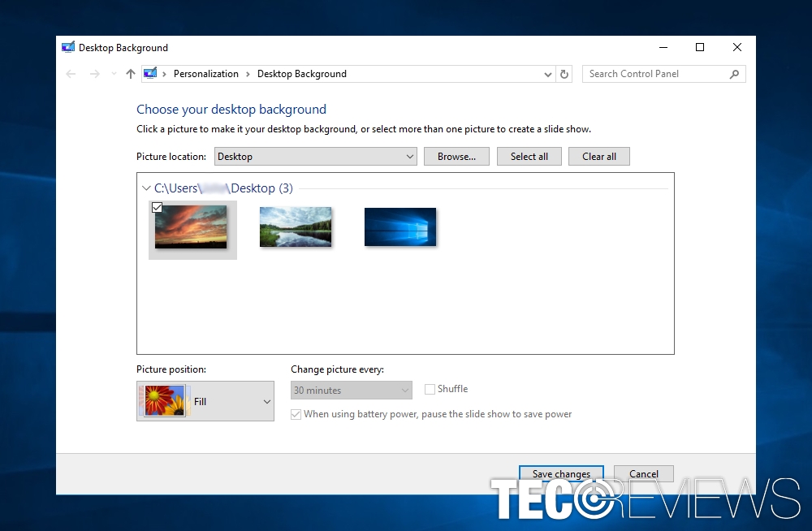Uncheck the sunset picture checkbox
Screen dimensions: 812x531
tap(158, 208)
